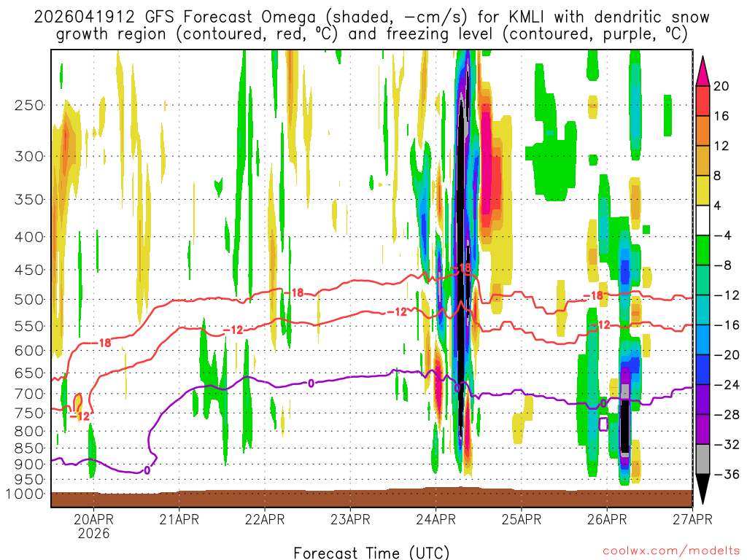Image resolution: width=747 pixels, height=560 pixels.
Task: Click the magenta top arrow of color bar
Action: click(703, 71)
